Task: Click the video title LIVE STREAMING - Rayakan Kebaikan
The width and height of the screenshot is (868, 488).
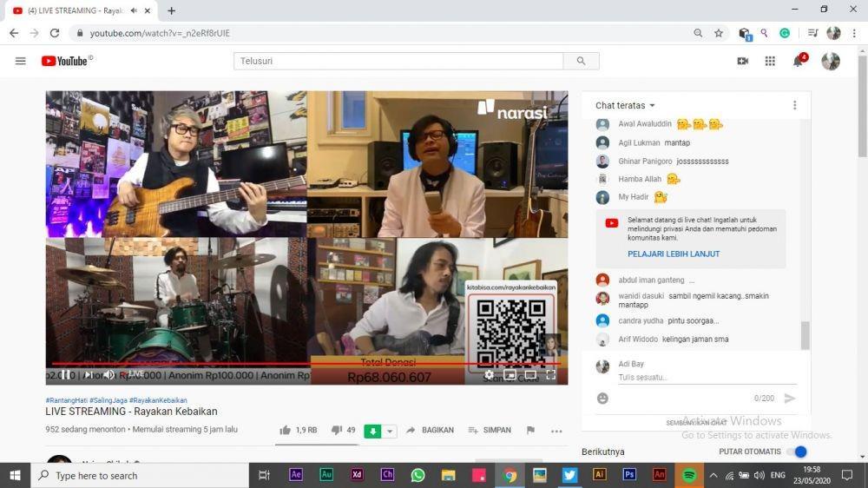Action: tap(131, 412)
